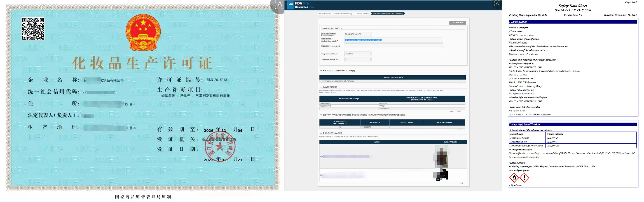
Task: Click the Product Webpage Link field
Action: 394,46
